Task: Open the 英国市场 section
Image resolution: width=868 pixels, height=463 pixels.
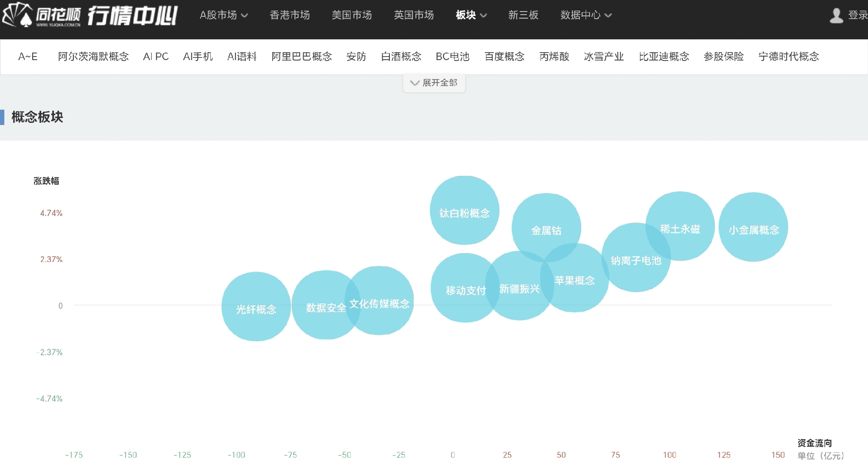Action: click(x=413, y=15)
